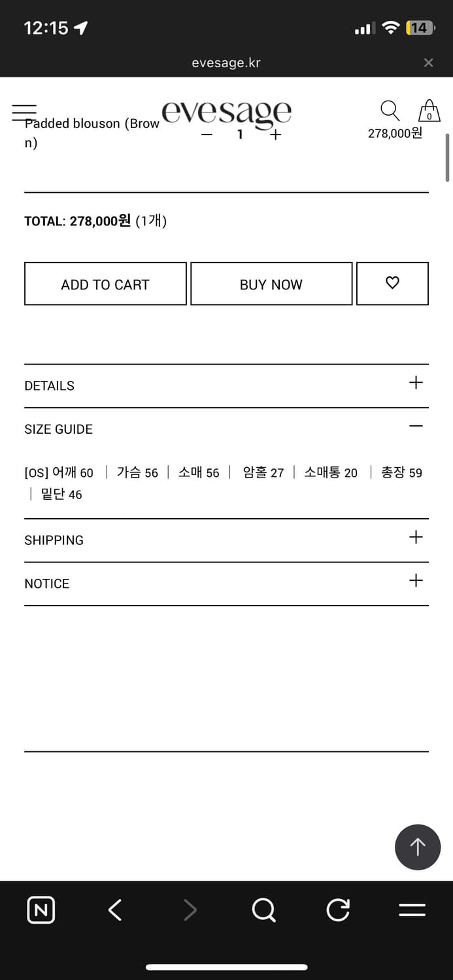Open the bottom browser search icon

(263, 910)
